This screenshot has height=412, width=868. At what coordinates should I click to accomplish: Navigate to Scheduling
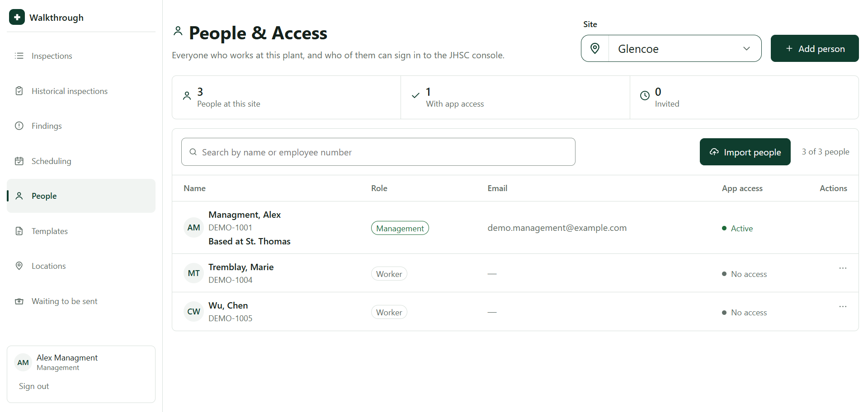tap(81, 161)
